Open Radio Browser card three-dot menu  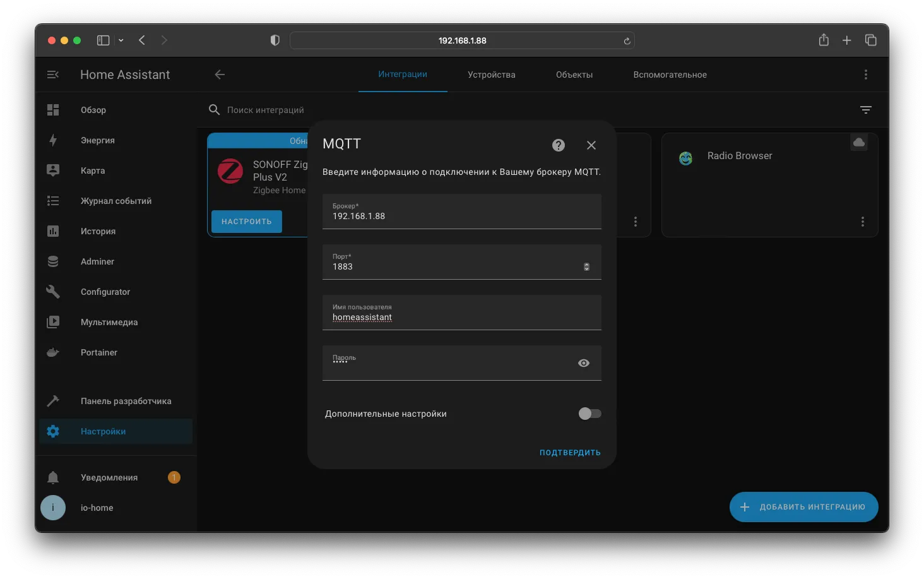pyautogui.click(x=863, y=222)
